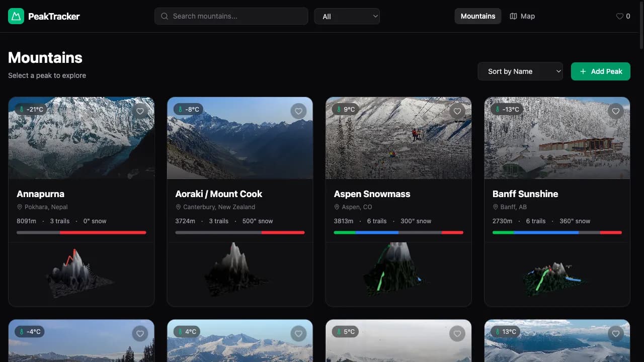Click the 5°C temperature badge
This screenshot has width=644, height=362.
click(x=345, y=331)
